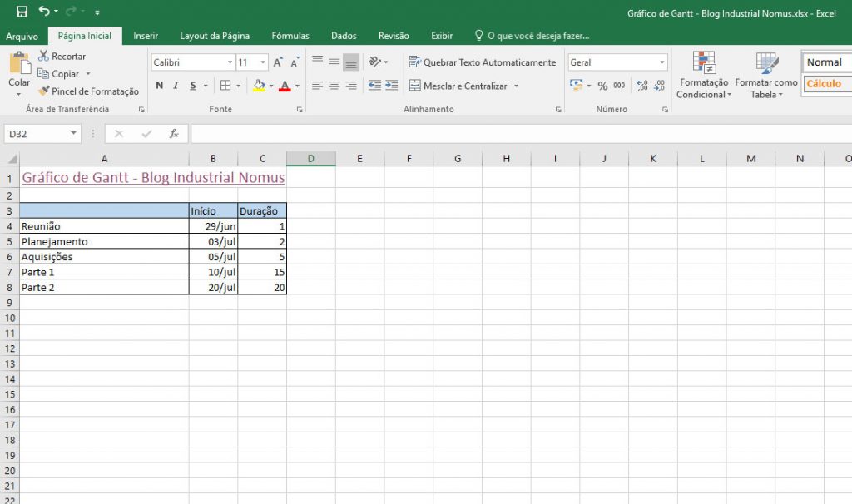The width and height of the screenshot is (852, 504).
Task: Click the Save icon in quick access toolbar
Action: 22,12
